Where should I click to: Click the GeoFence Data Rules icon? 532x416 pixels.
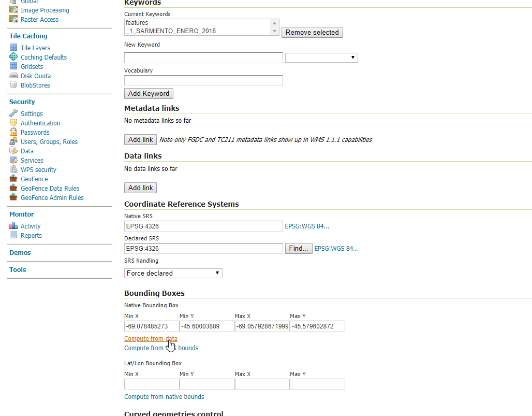13,188
